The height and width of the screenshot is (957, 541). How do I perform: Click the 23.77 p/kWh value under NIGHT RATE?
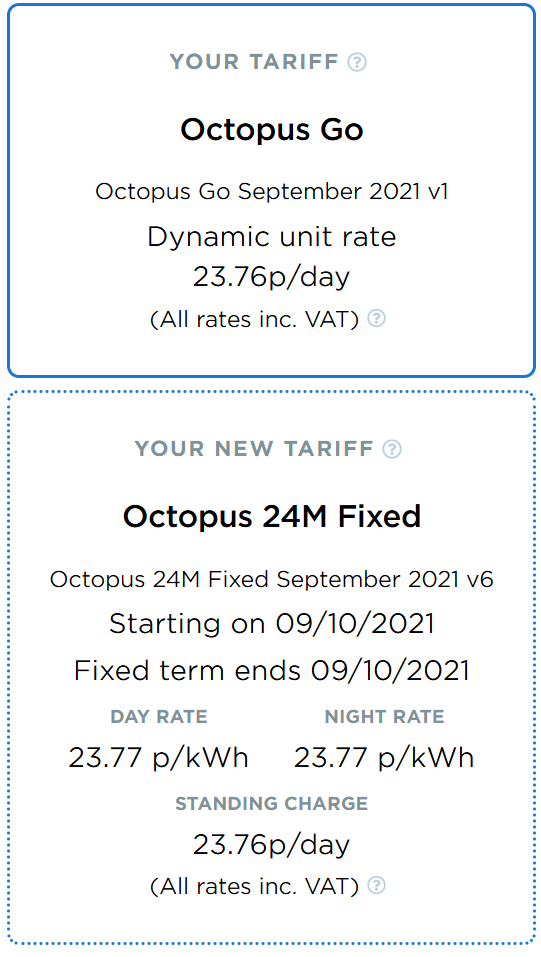tap(385, 758)
